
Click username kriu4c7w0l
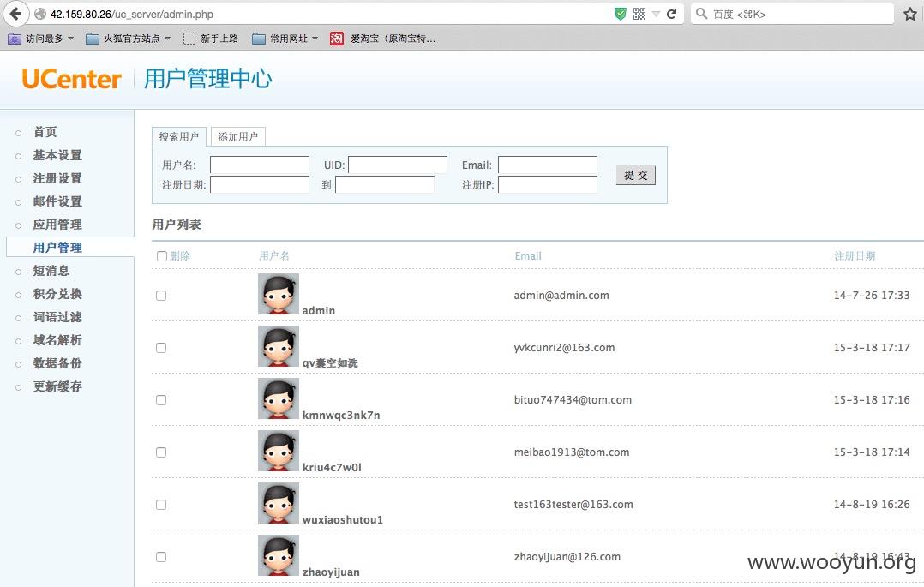(332, 467)
